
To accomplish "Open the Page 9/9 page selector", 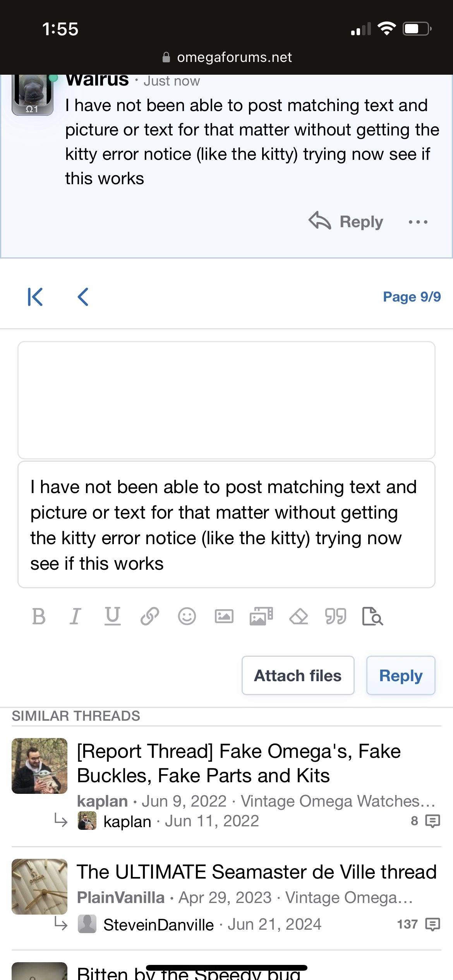I will pyautogui.click(x=412, y=297).
